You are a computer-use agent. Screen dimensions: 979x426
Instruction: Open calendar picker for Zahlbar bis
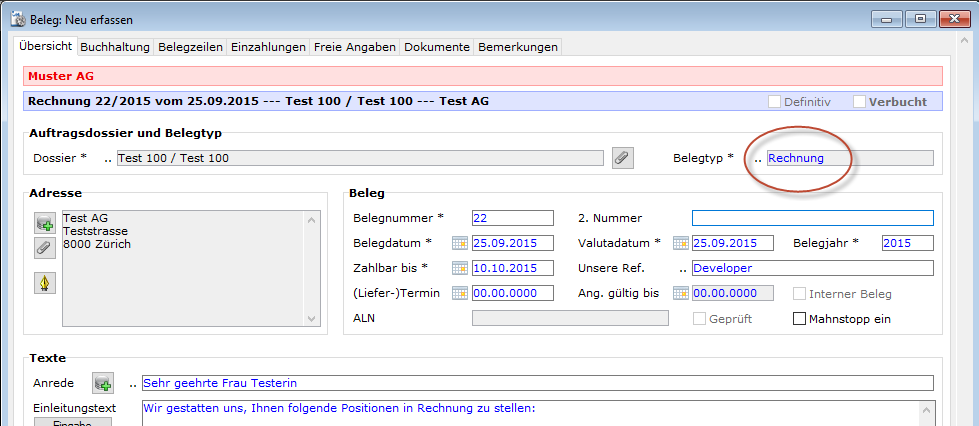tap(460, 268)
